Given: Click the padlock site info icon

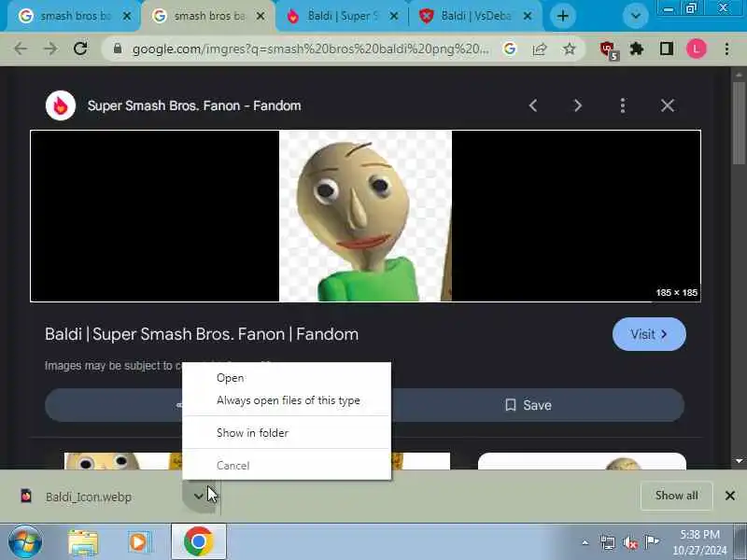Looking at the screenshot, I should 118,49.
